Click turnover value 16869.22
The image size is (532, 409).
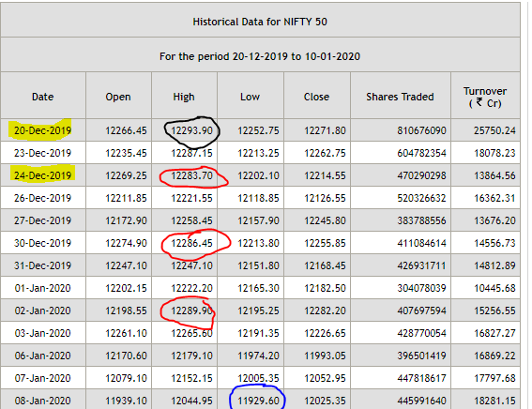[494, 356]
